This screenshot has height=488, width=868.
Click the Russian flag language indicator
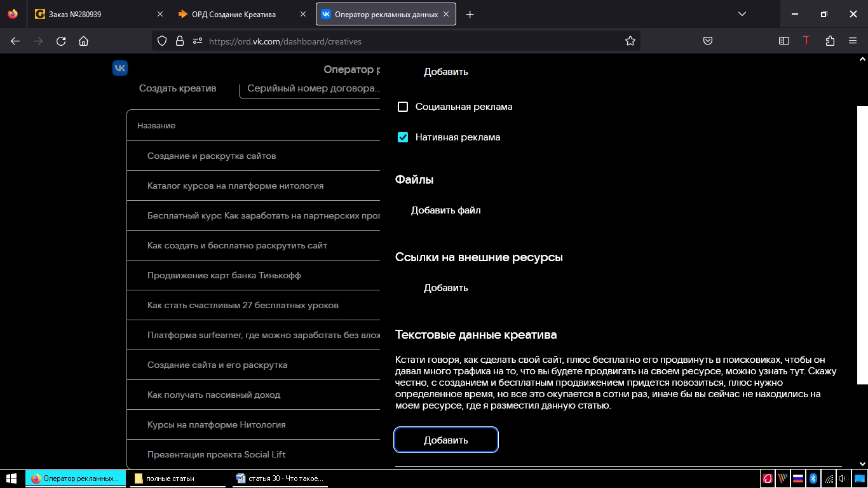(798, 478)
